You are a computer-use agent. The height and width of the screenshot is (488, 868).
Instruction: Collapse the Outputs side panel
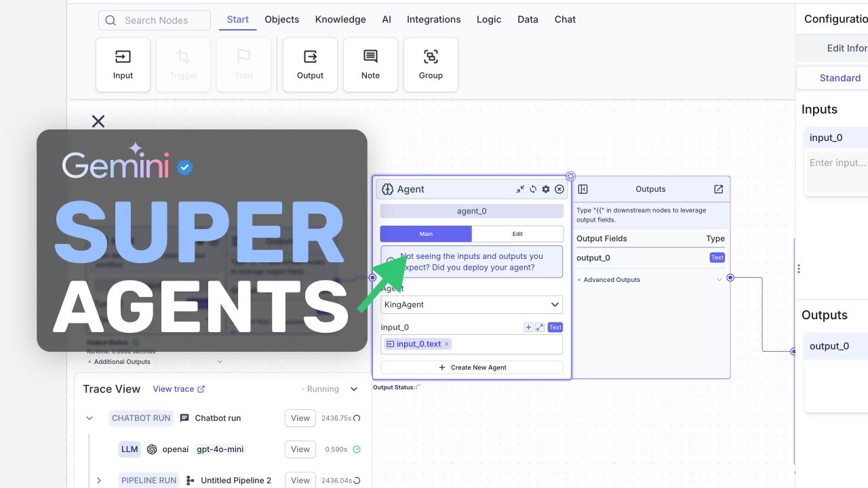[x=583, y=189]
